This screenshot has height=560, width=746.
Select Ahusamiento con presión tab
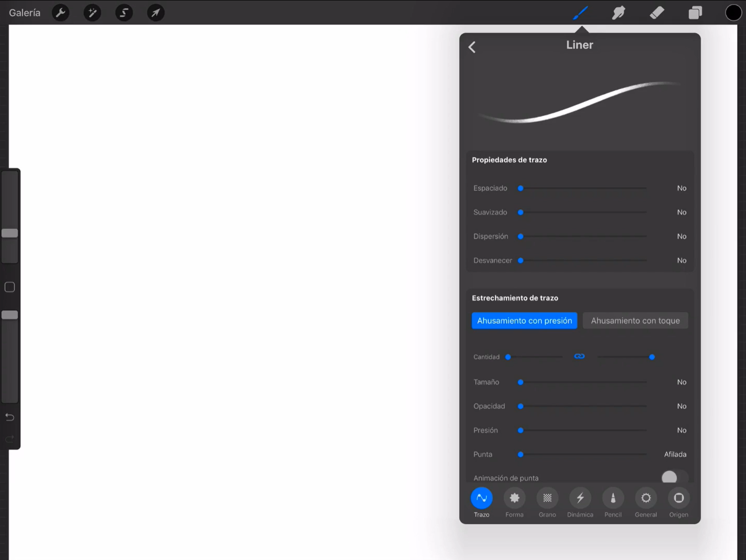pyautogui.click(x=524, y=320)
